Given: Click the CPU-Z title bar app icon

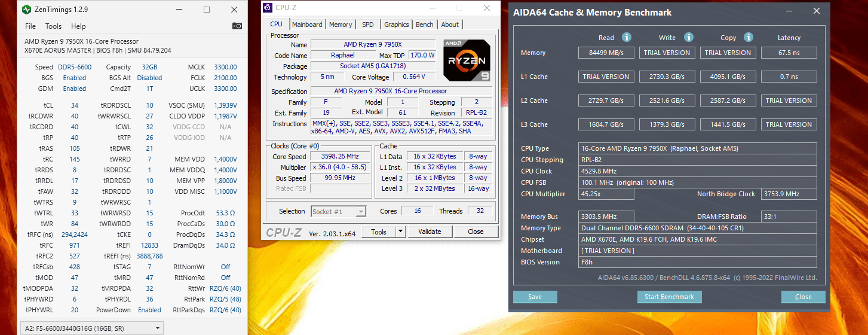Looking at the screenshot, I should click(268, 8).
